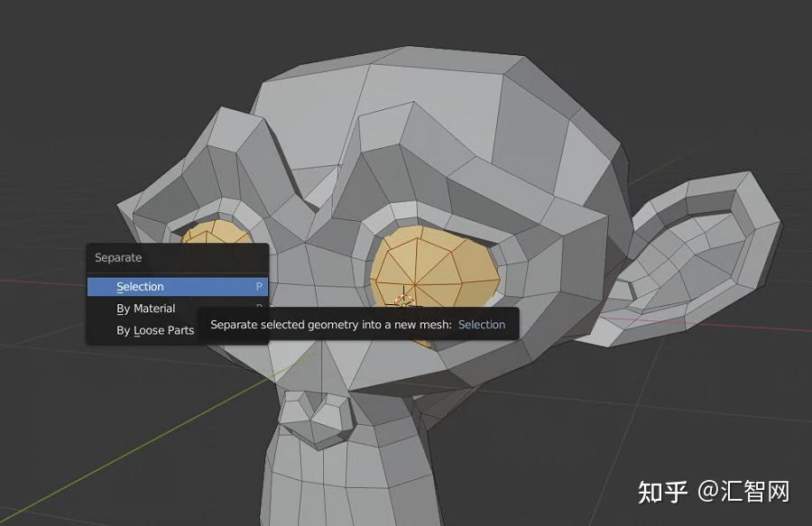
Task: Click the Separate menu header
Action: pyautogui.click(x=118, y=257)
